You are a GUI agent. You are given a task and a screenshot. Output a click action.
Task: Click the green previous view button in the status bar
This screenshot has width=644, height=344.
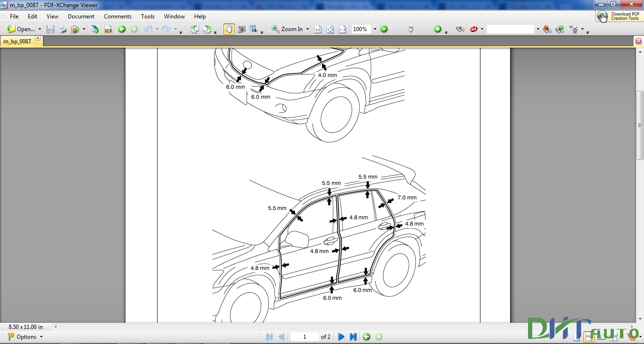coord(366,337)
